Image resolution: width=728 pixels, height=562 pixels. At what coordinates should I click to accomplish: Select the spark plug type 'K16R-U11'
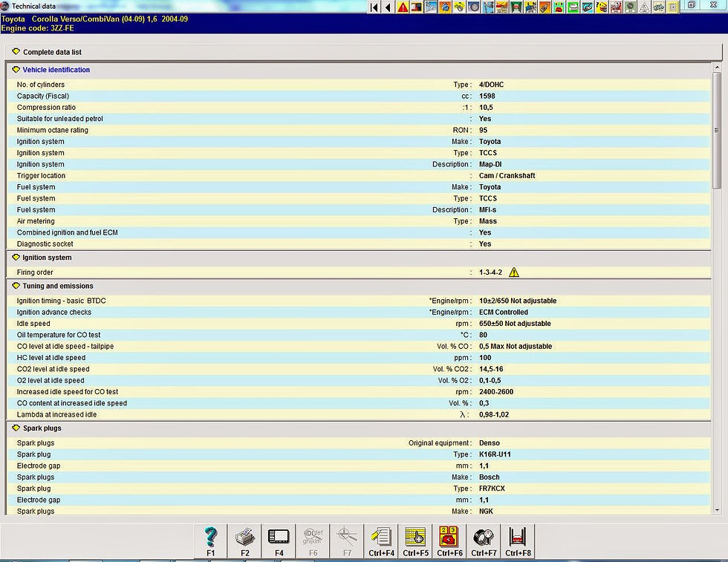pos(495,454)
